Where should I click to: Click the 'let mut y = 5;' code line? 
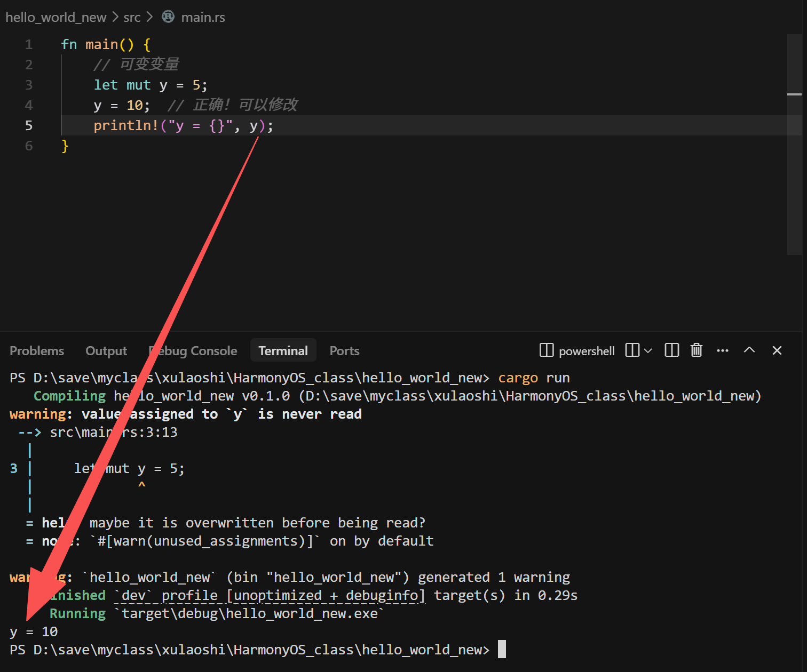[151, 85]
